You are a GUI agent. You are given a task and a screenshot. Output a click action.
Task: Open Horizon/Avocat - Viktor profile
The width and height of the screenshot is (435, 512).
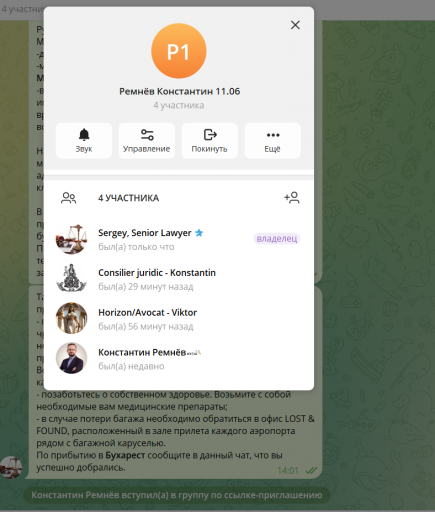179,319
